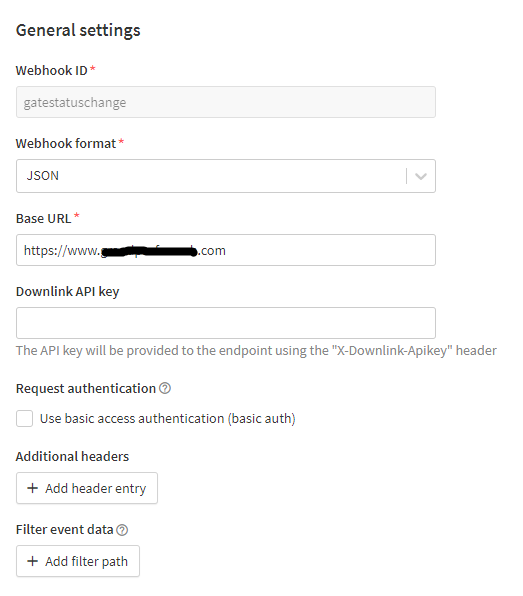
Task: Open the JSON webhook format combo box
Action: coord(226,176)
